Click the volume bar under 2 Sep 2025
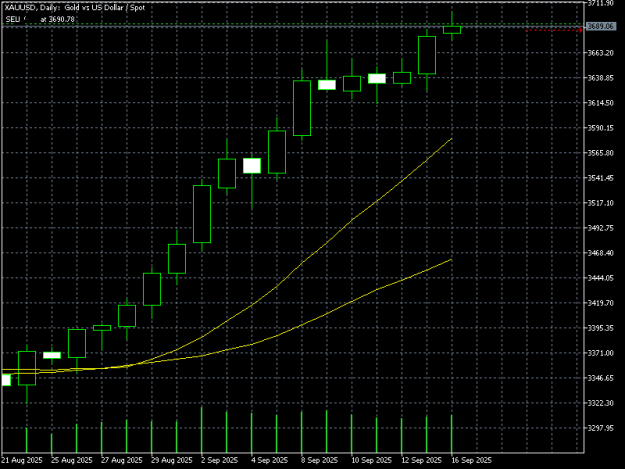This screenshot has height=469, width=625. [x=202, y=430]
